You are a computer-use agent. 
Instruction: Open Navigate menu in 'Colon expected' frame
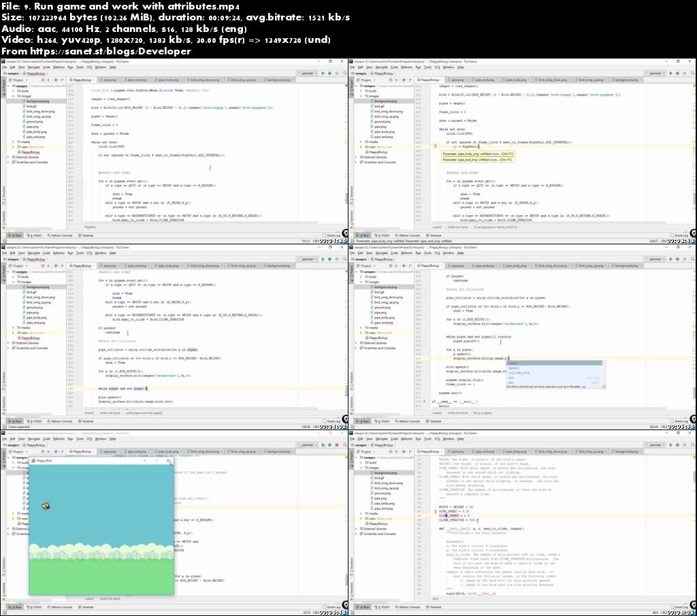click(x=34, y=253)
